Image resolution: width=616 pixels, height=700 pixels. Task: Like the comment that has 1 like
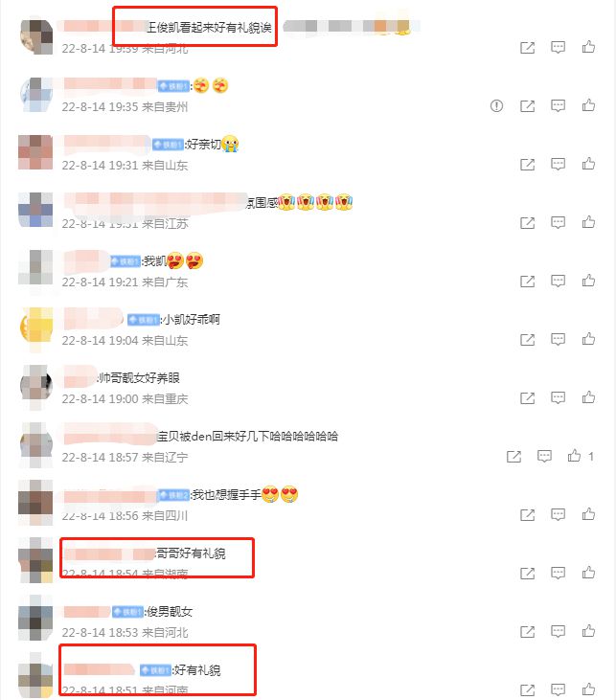point(574,456)
